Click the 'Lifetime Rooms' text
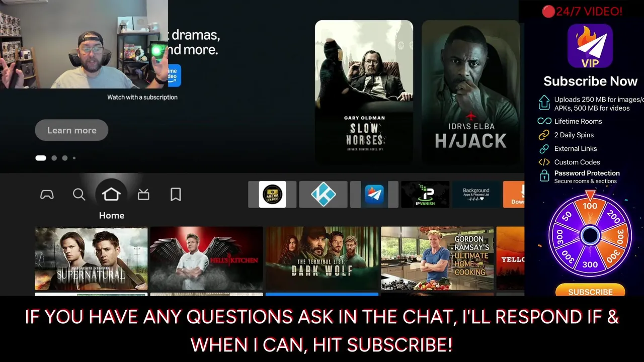Viewport: 644px width, 362px height. 578,121
